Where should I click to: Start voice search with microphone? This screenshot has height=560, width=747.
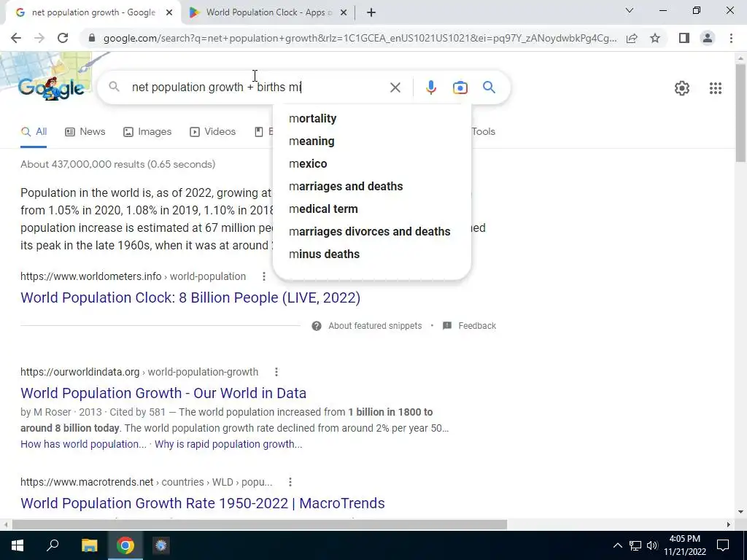430,87
